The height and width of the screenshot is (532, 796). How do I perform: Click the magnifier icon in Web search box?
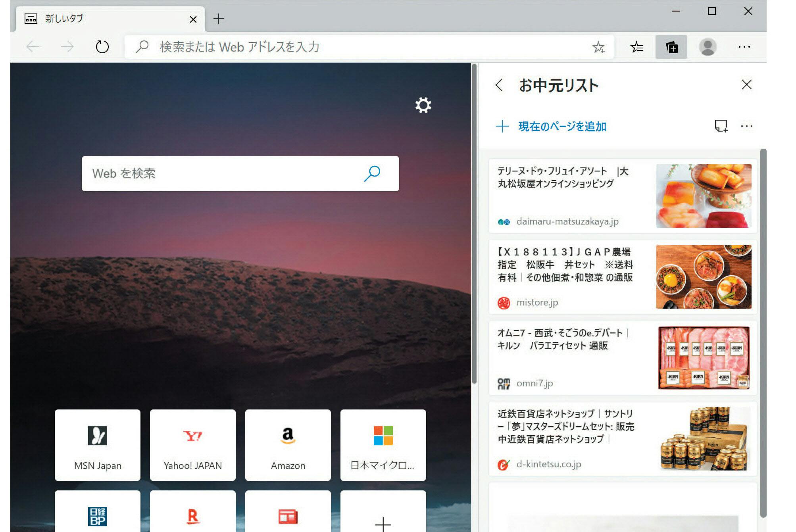[x=372, y=173]
